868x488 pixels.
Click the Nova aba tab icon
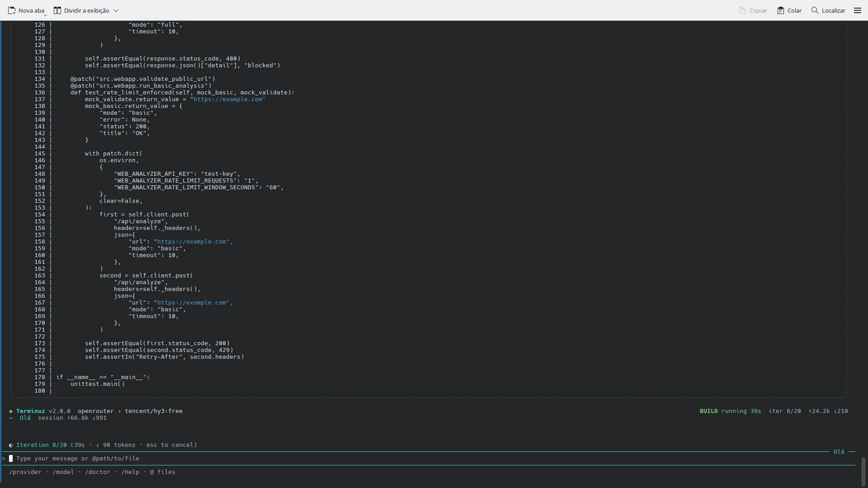pos(12,10)
